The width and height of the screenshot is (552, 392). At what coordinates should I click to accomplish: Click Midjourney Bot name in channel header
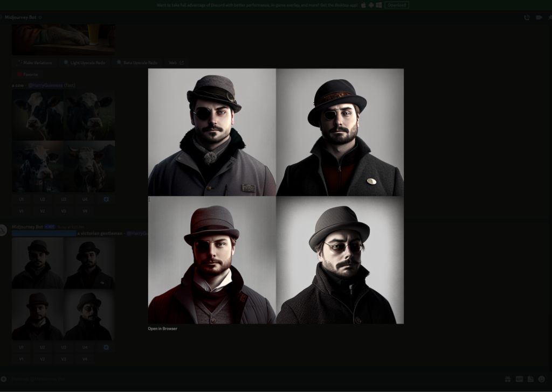tap(20, 17)
